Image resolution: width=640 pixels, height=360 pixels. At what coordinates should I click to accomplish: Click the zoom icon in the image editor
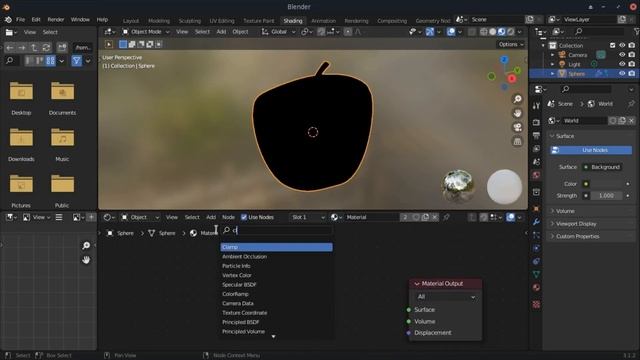pos(86,245)
